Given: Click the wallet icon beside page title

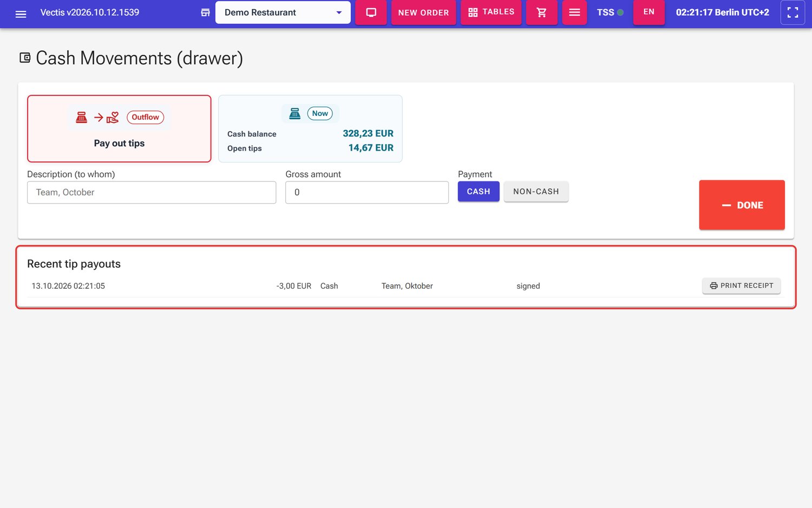Looking at the screenshot, I should 25,58.
